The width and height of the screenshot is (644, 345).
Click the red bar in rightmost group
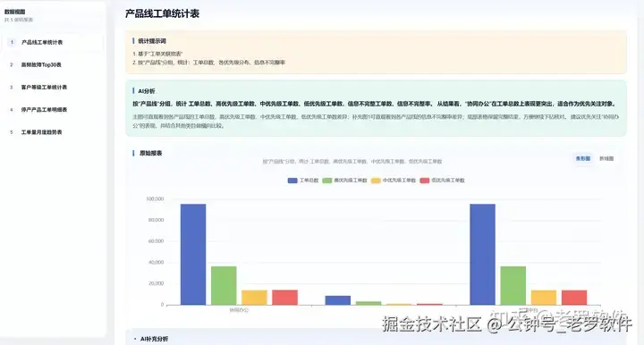[574, 298]
